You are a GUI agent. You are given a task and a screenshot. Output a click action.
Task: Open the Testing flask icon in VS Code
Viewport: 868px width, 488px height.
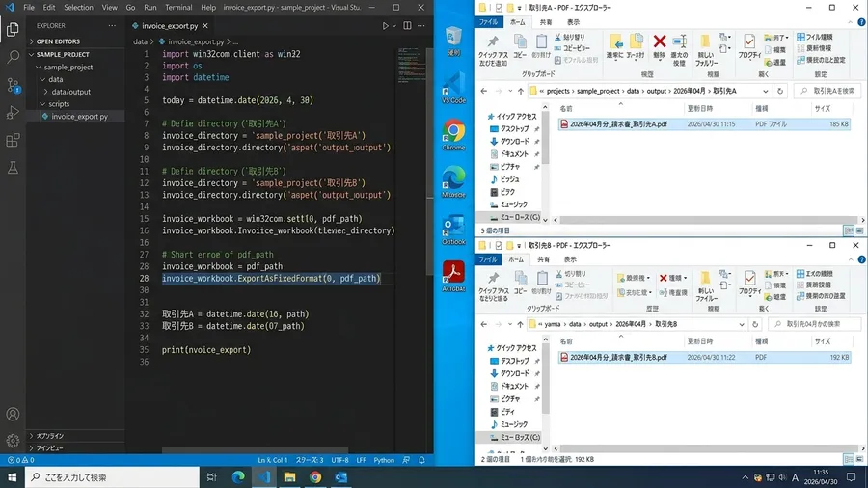(13, 168)
